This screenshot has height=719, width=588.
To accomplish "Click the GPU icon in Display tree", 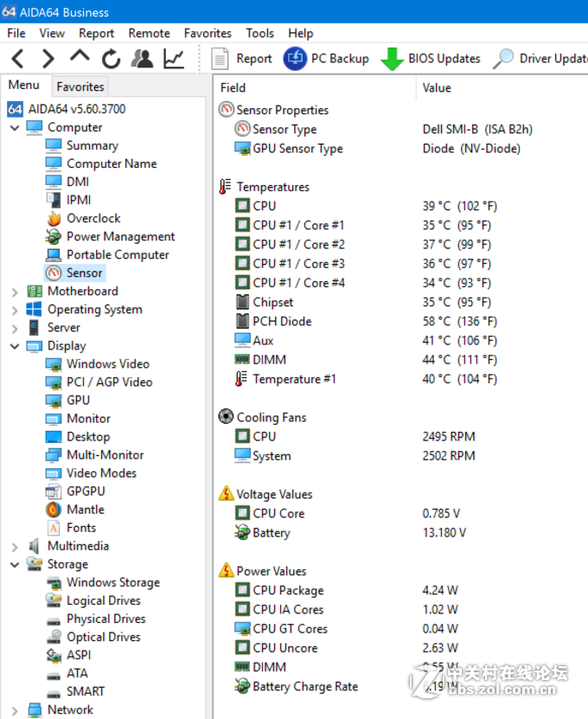I will tap(54, 401).
